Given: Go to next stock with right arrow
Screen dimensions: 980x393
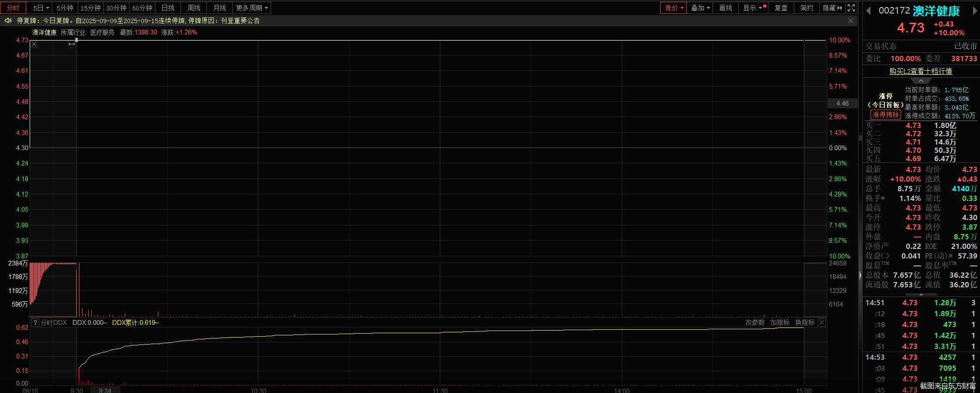Looking at the screenshot, I should pyautogui.click(x=975, y=11).
